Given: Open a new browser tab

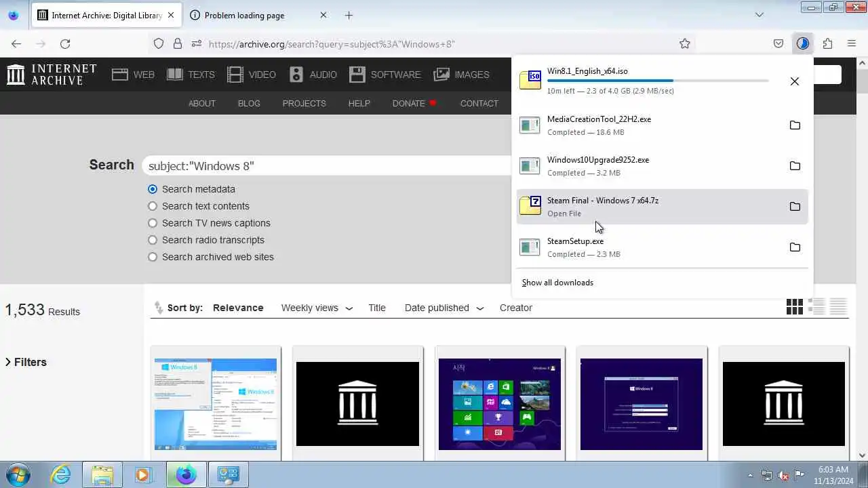Looking at the screenshot, I should [349, 15].
